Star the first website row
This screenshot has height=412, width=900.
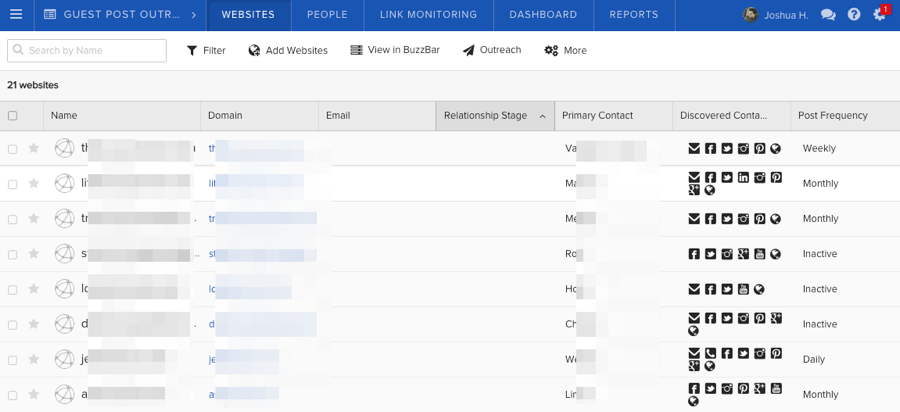[x=34, y=148]
